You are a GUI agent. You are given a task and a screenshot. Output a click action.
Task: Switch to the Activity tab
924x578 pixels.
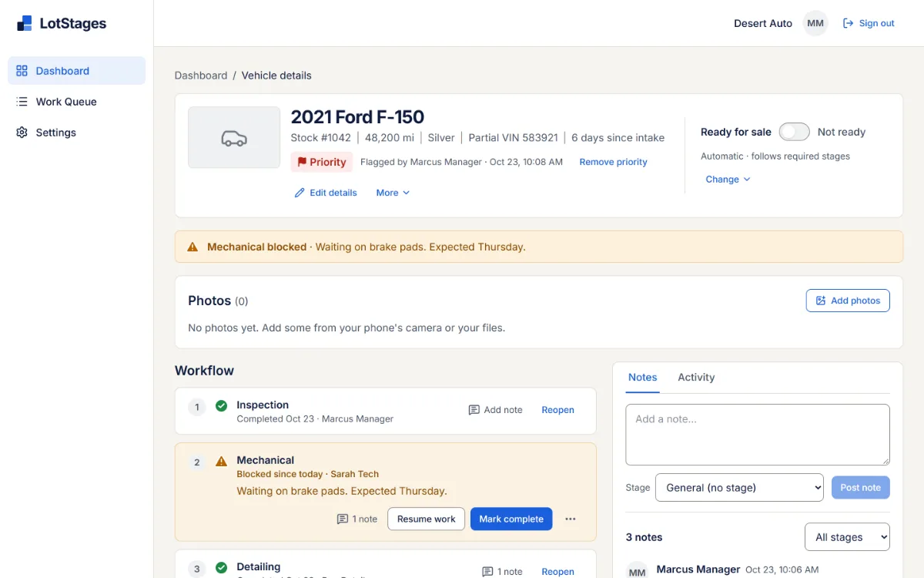[696, 378]
